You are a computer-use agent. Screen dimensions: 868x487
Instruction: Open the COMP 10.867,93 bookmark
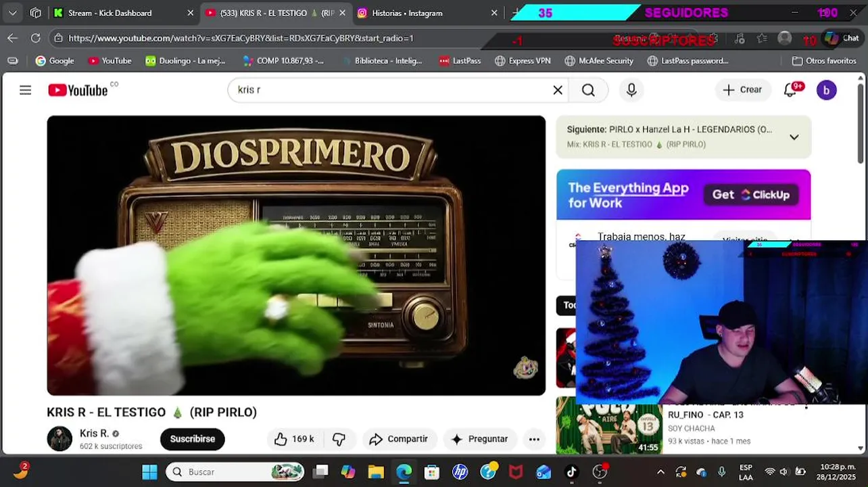click(x=283, y=61)
